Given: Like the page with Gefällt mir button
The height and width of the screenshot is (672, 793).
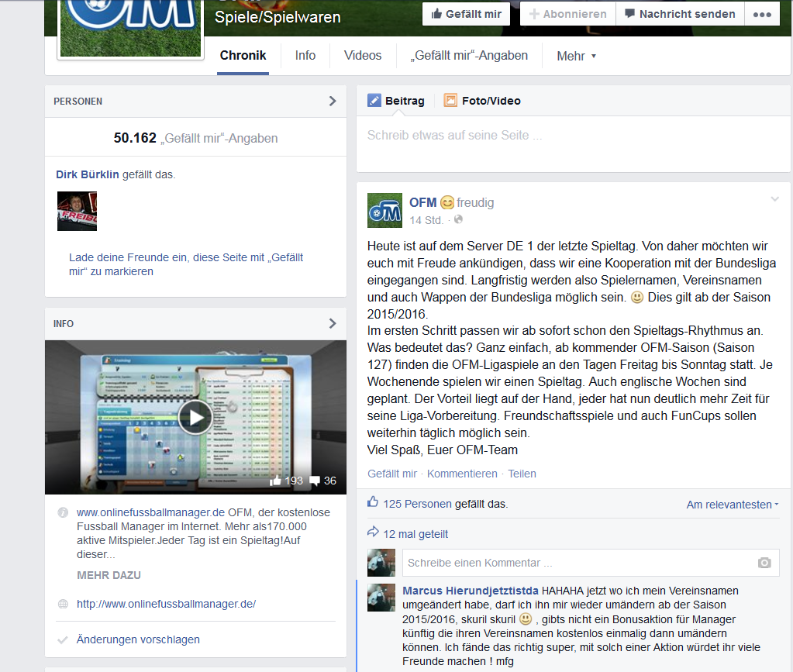Looking at the screenshot, I should (x=466, y=14).
